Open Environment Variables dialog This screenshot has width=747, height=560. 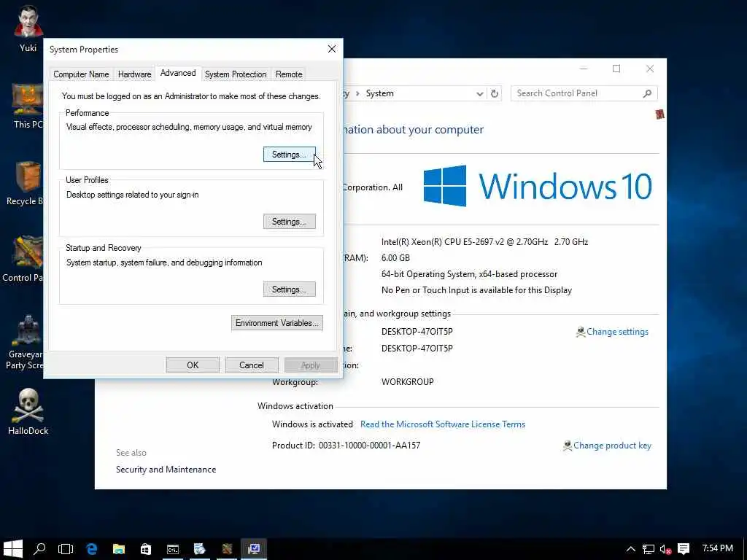pos(276,323)
